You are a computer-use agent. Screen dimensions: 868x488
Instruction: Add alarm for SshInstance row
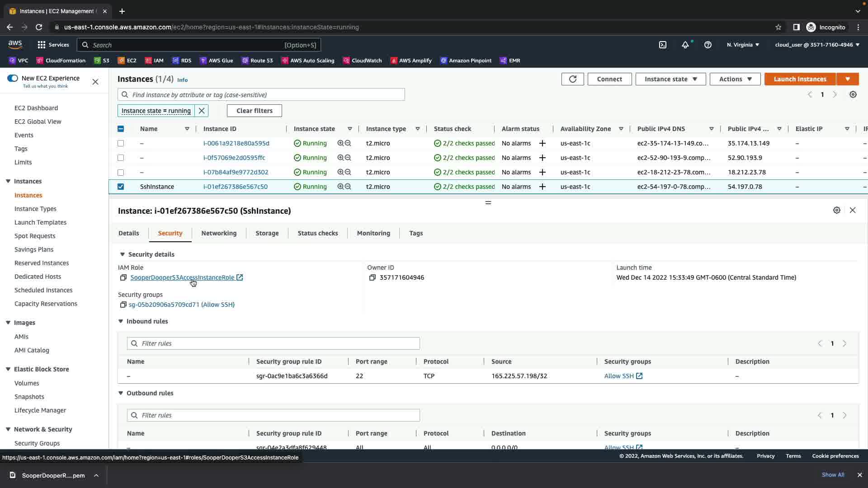pyautogui.click(x=542, y=187)
